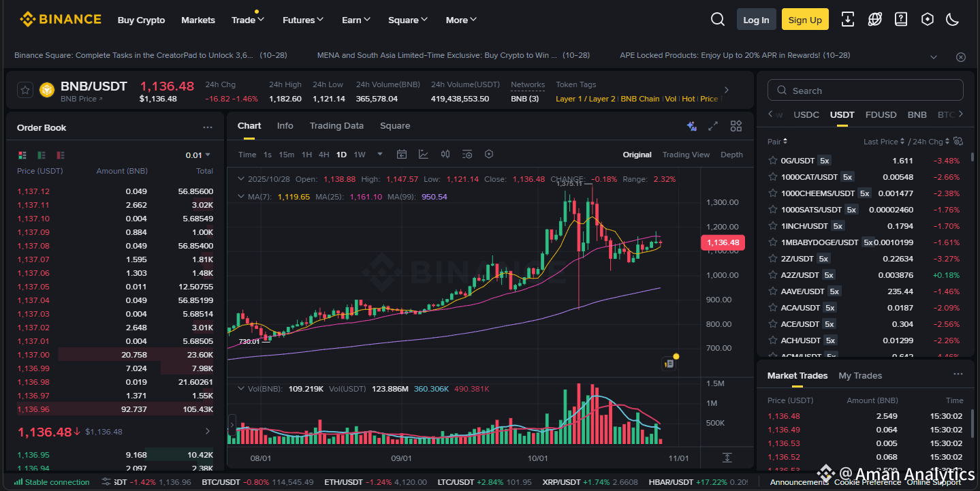Select the 1s chart interval

coord(268,155)
